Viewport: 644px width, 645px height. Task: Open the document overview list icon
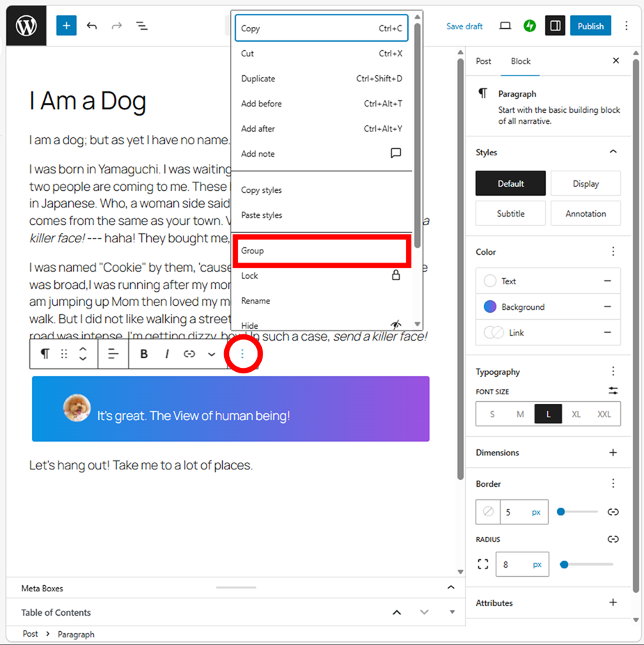click(x=141, y=26)
